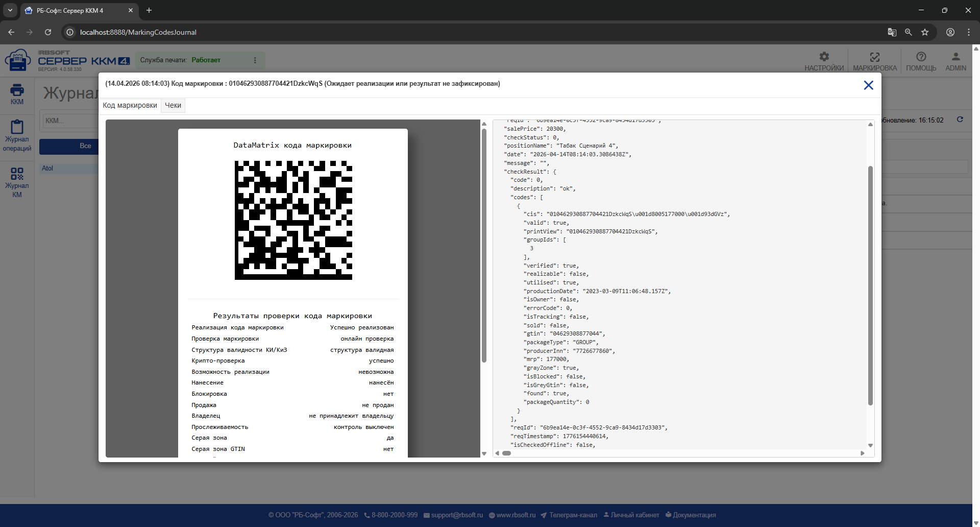Switch to the Чеки tab
The height and width of the screenshot is (527, 980).
point(173,105)
